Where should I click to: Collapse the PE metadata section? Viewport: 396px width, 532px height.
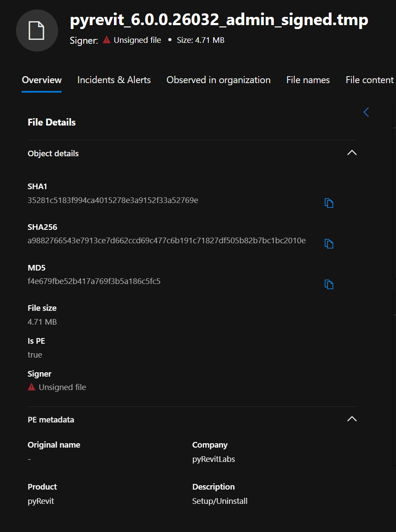point(352,419)
